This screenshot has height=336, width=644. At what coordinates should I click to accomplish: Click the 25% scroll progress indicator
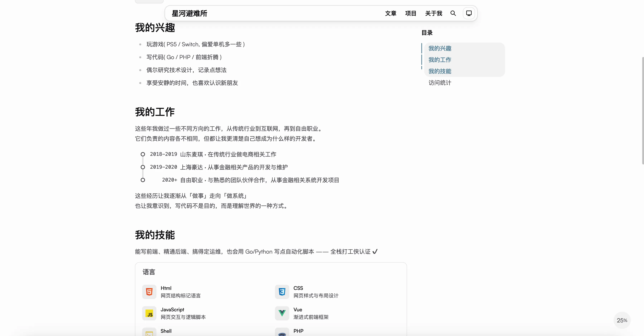pyautogui.click(x=622, y=320)
